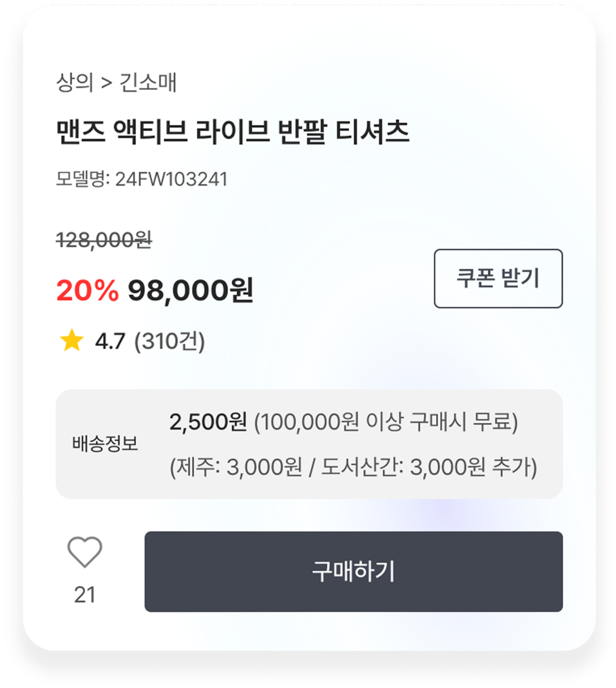Click the breadcrumb arrow separator after 상의
Viewport: 616px width, 688px height.
pyautogui.click(x=106, y=83)
